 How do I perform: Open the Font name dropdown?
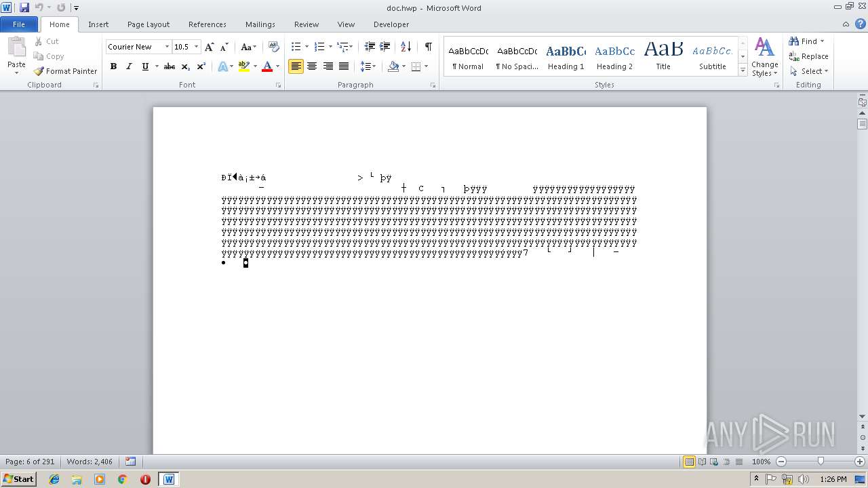tap(167, 47)
